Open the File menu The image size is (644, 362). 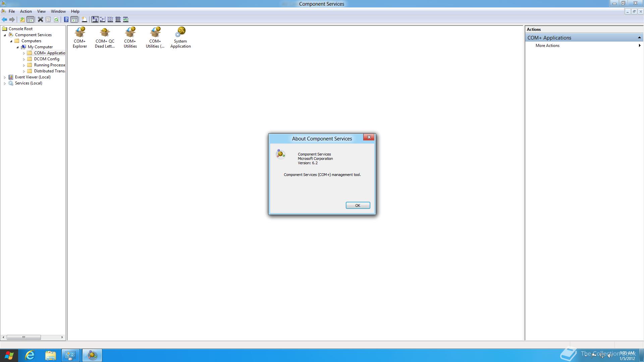(12, 11)
